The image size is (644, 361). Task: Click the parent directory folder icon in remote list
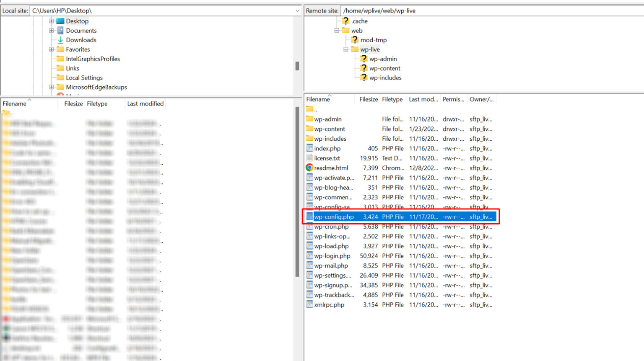coord(310,109)
